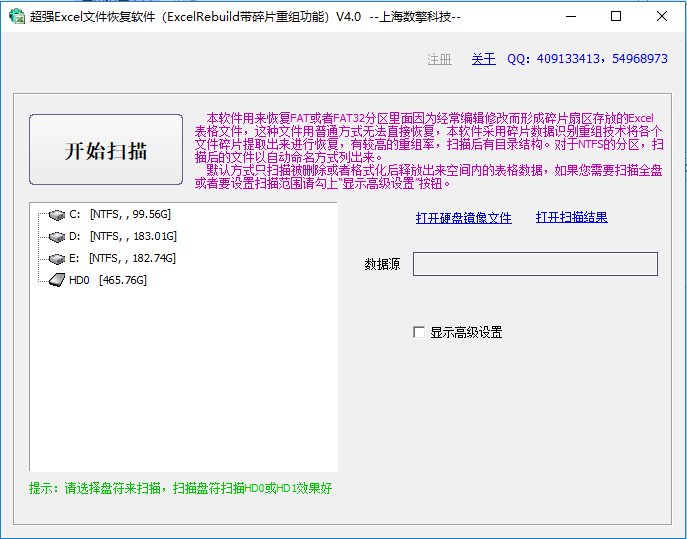Close the ExcelRebuild window
This screenshot has height=539, width=687.
pyautogui.click(x=662, y=17)
